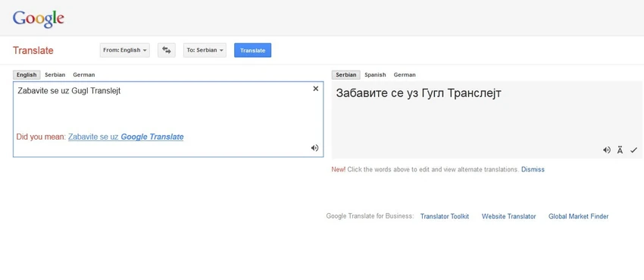Open the To: Serbian dropdown

click(x=205, y=50)
